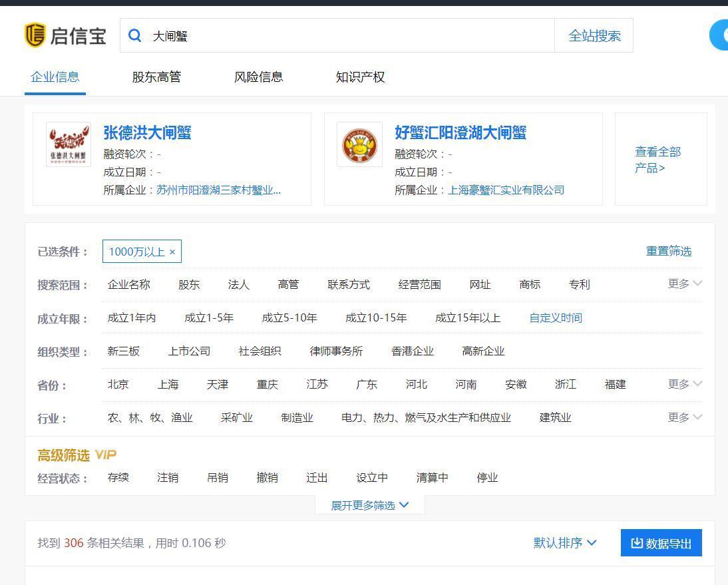Open 好蟹汇阳澄湖大闸蟹 product logo
728x585 pixels.
(359, 144)
